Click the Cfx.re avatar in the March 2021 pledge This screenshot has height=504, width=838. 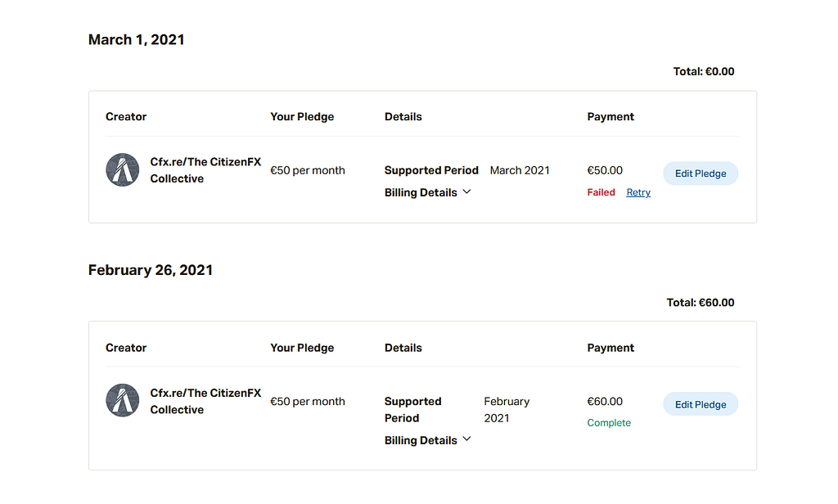(123, 170)
